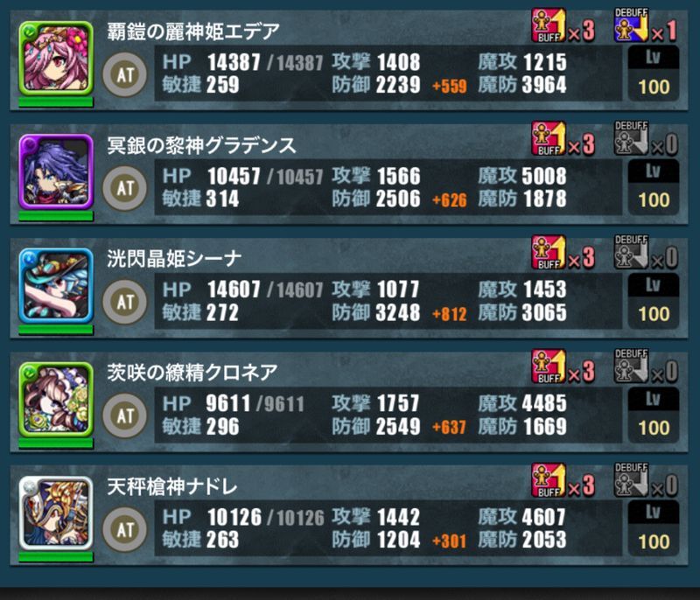Tap the grey DEBUFF icon on グラデンス's row
The width and height of the screenshot is (700, 600).
click(x=631, y=139)
